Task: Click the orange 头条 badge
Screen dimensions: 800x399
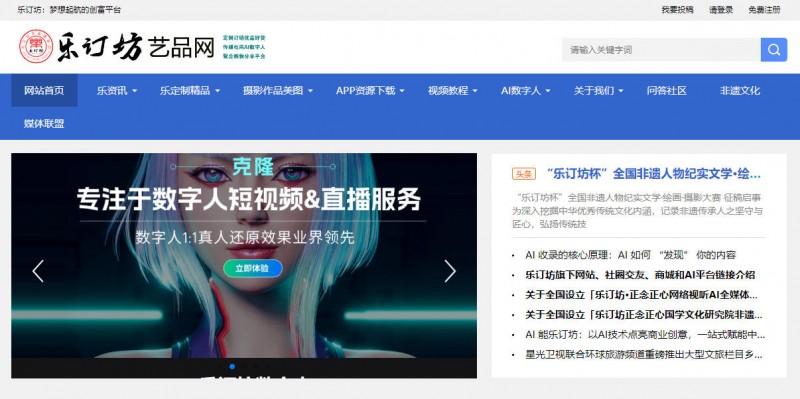Action: 523,174
